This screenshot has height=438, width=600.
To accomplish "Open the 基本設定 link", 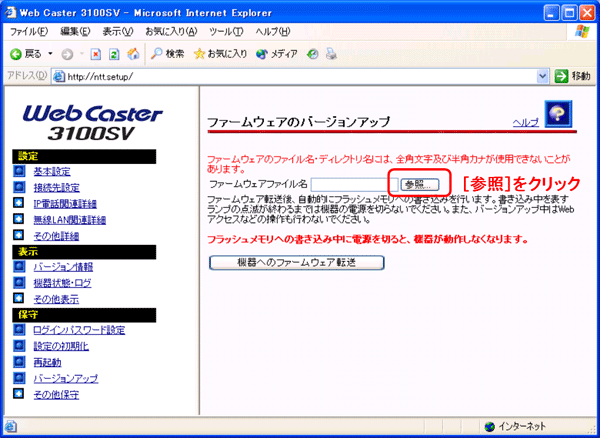I will (x=52, y=172).
